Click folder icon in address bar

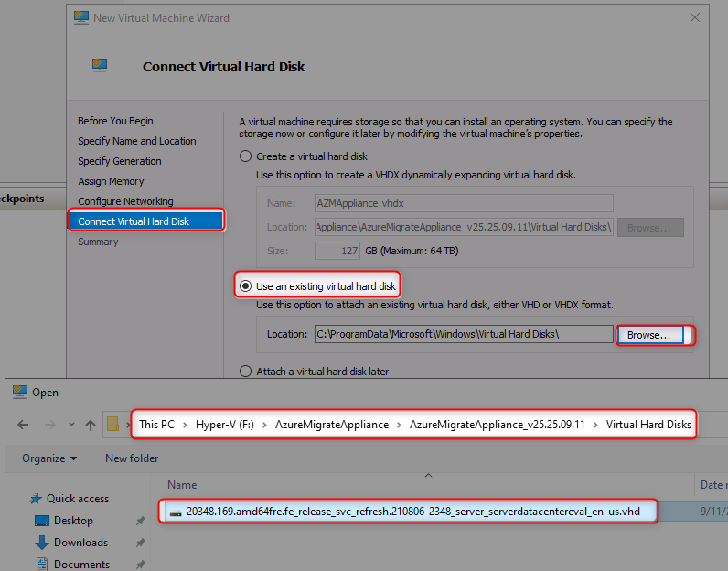(112, 424)
